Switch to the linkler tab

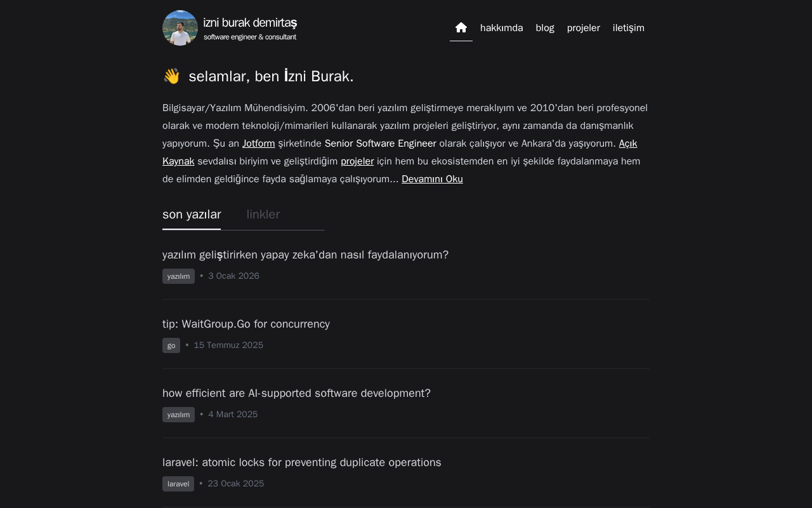pos(263,215)
